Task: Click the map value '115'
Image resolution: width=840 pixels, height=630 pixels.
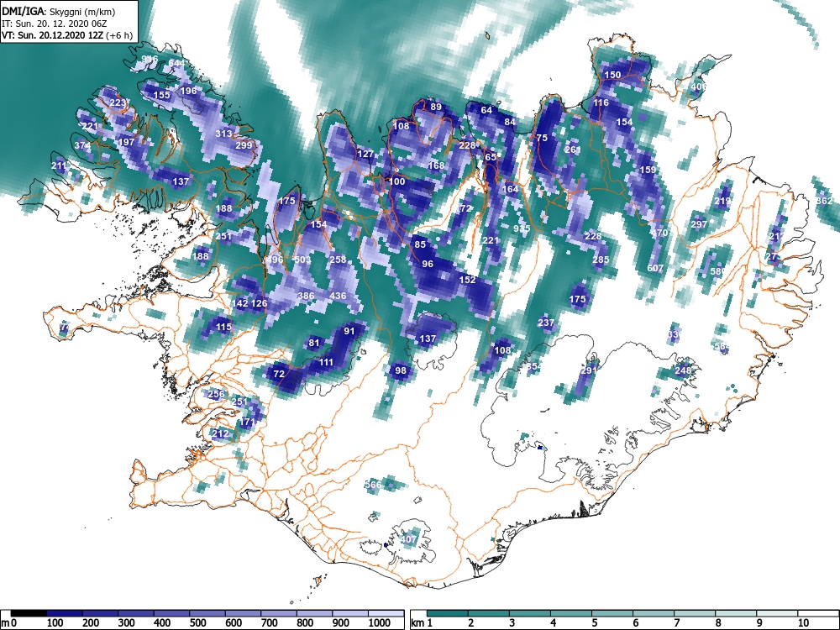Action: tap(223, 327)
